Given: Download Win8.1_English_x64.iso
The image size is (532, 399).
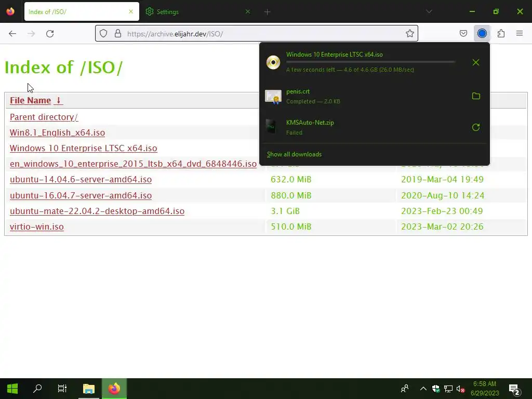Looking at the screenshot, I should pos(57,132).
